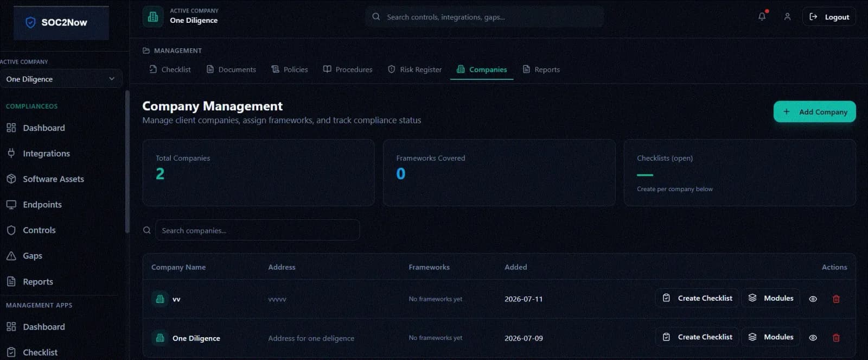
Task: Click the Software Assets cube icon
Action: click(11, 179)
